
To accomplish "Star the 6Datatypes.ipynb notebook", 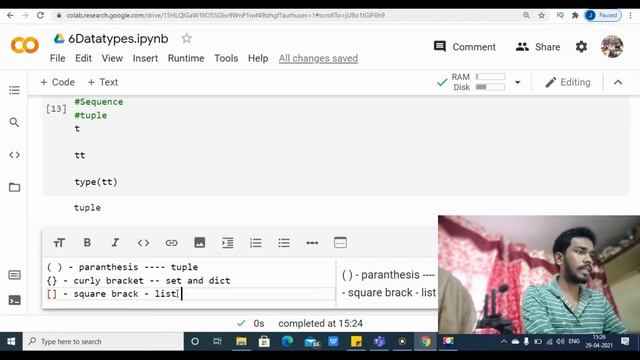I will (x=187, y=38).
